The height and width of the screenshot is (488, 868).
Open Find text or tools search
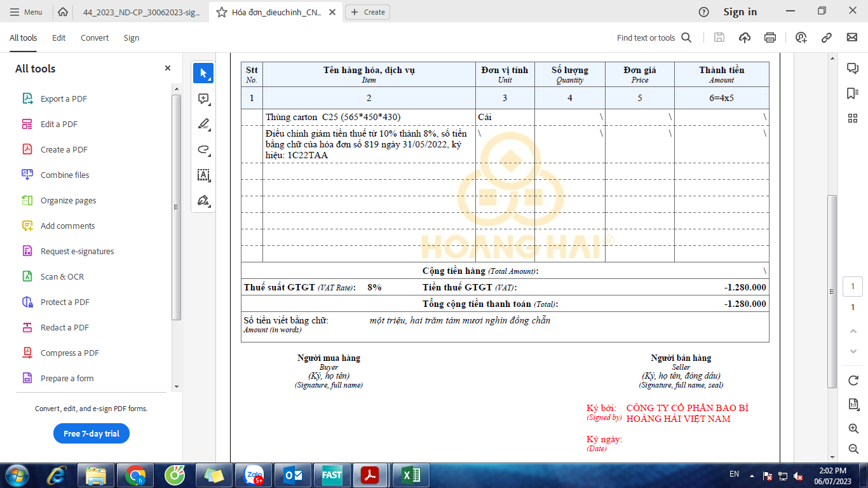[x=654, y=38]
